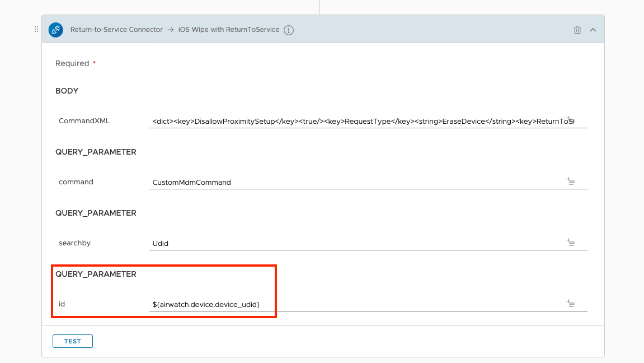Click the Return-to-Service Connector title text
Image resolution: width=644 pixels, height=363 pixels.
(116, 30)
